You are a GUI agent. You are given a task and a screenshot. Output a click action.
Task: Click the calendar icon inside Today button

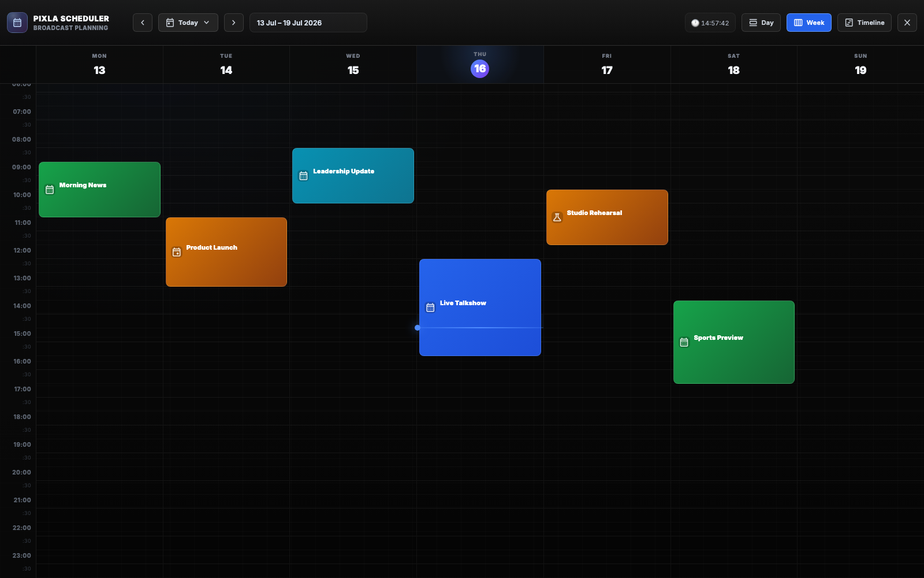tap(170, 23)
